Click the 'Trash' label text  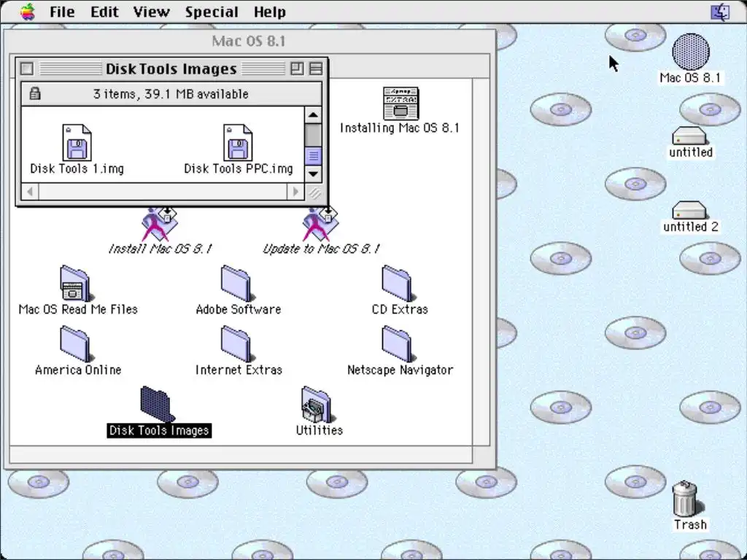[690, 524]
